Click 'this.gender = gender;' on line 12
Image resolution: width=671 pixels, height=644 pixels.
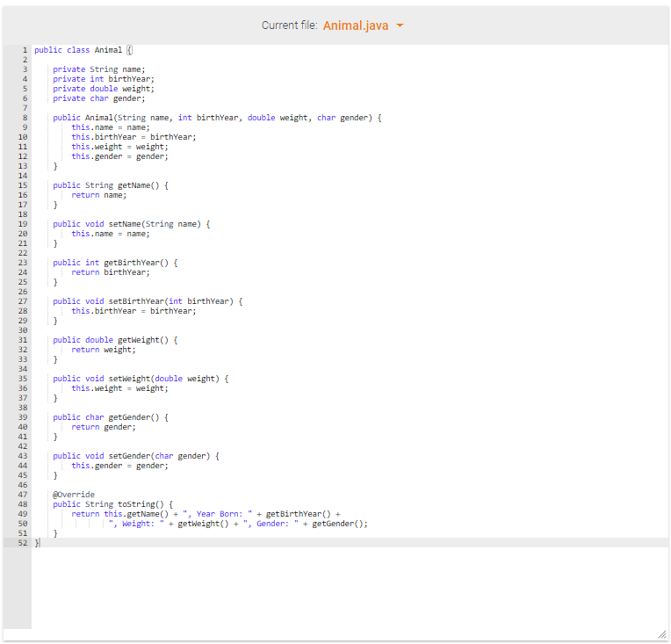[119, 156]
